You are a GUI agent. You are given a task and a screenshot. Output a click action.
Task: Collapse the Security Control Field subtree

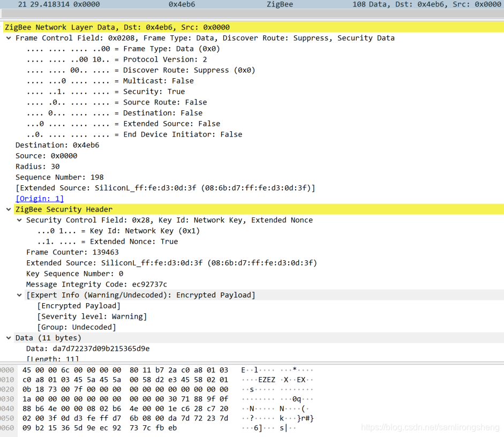point(19,220)
